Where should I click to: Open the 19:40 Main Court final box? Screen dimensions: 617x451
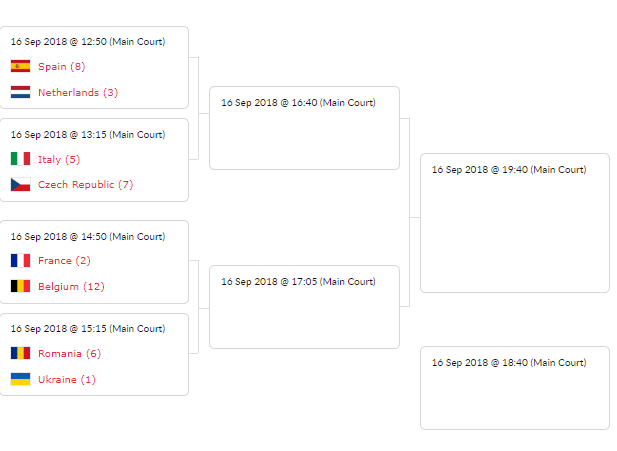click(514, 223)
